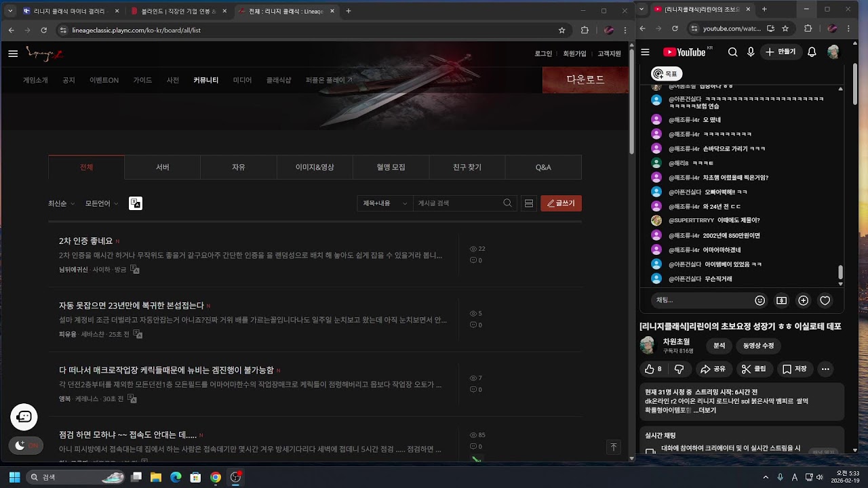Open the more actions ellipsis under the video

tap(825, 369)
